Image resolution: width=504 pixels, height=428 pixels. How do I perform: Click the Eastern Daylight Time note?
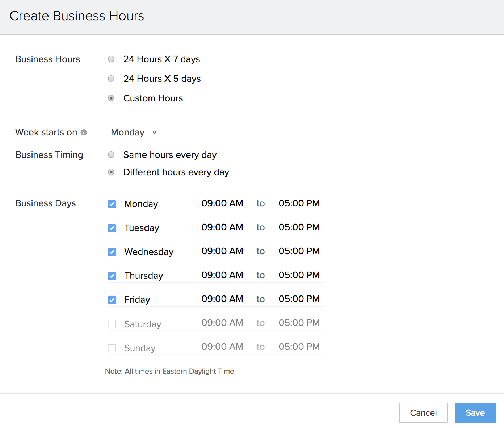[169, 371]
